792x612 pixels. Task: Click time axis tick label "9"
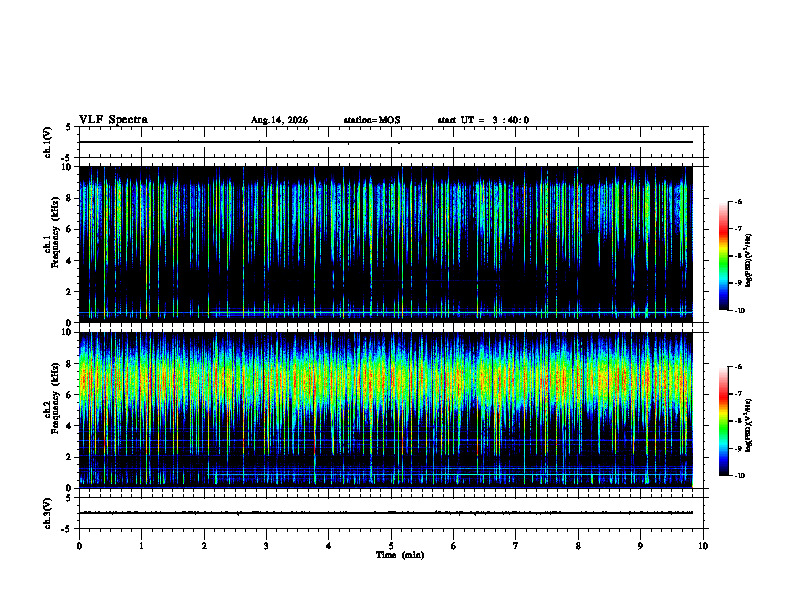click(640, 546)
